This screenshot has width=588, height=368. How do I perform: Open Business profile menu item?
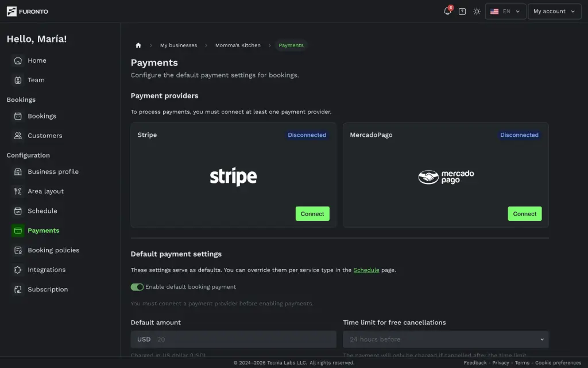tap(53, 171)
